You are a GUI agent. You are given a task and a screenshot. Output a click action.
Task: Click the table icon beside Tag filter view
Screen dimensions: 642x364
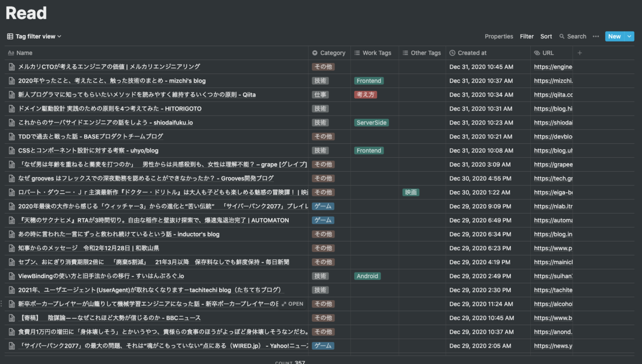(x=10, y=36)
